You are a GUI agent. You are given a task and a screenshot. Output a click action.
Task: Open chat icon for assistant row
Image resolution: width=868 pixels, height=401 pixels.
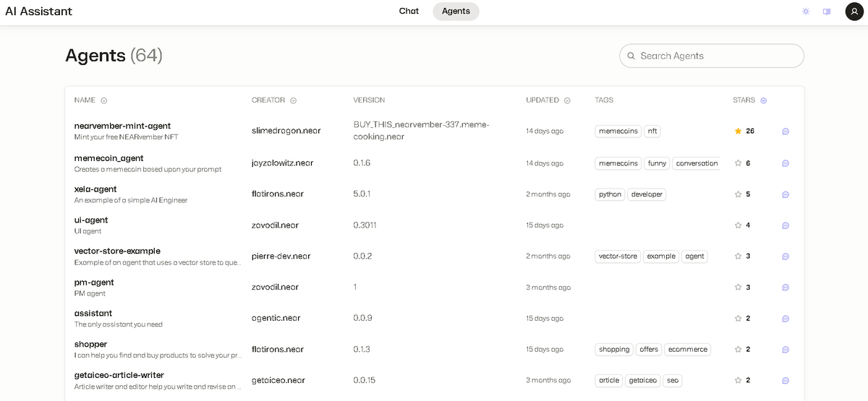pos(786,319)
